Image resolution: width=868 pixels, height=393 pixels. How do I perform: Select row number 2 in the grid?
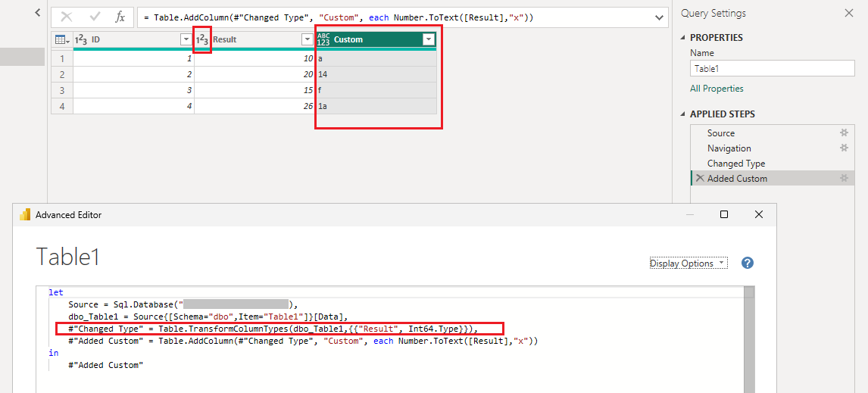click(x=62, y=75)
